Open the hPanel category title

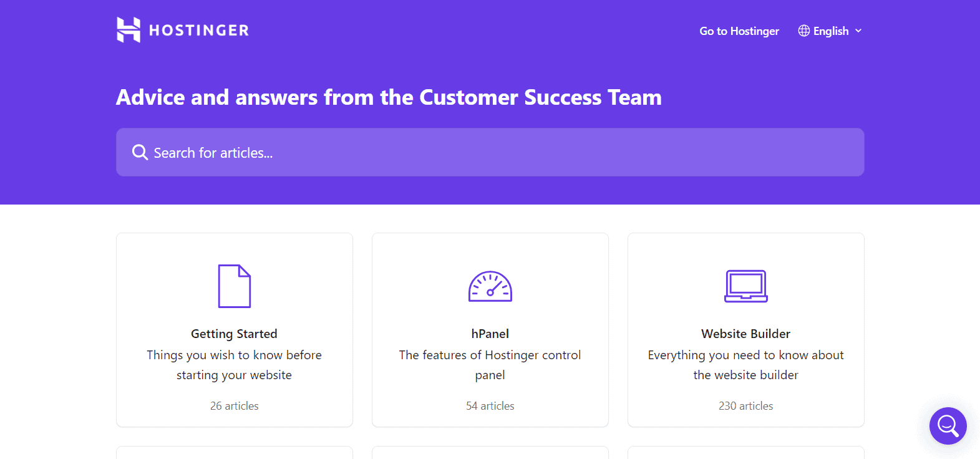point(490,334)
